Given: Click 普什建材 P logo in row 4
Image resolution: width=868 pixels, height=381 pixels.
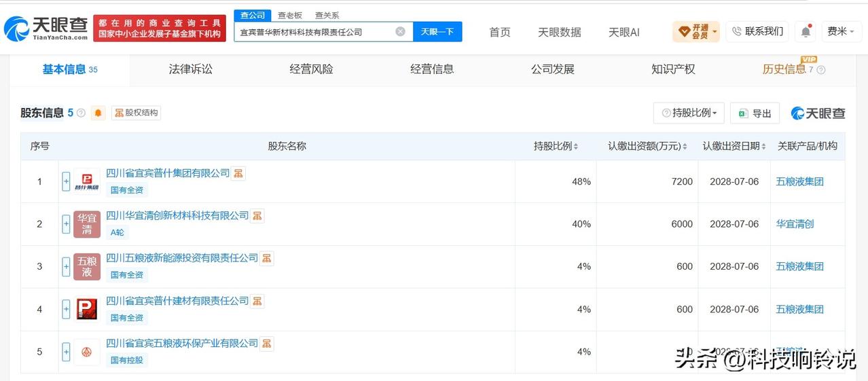Looking at the screenshot, I should tap(87, 309).
